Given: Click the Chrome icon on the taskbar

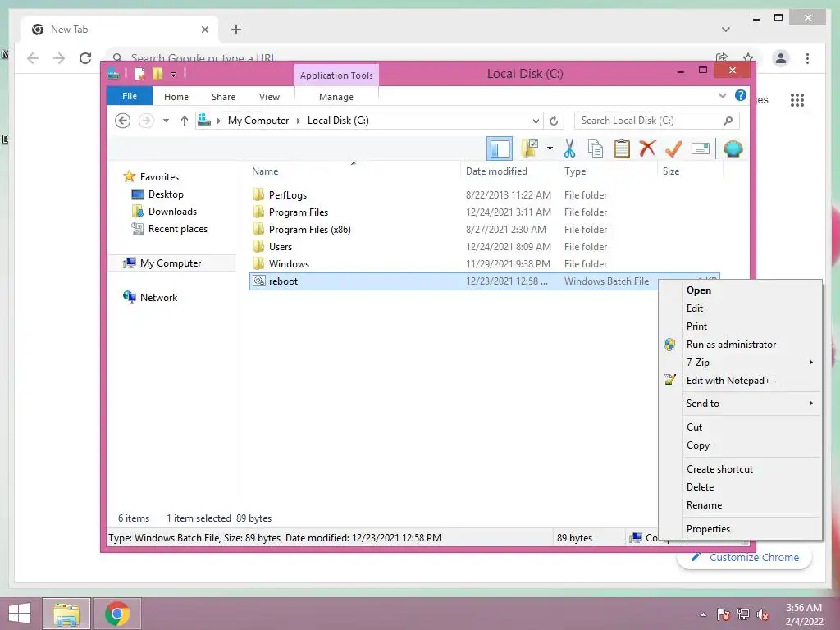Looking at the screenshot, I should click(x=116, y=614).
